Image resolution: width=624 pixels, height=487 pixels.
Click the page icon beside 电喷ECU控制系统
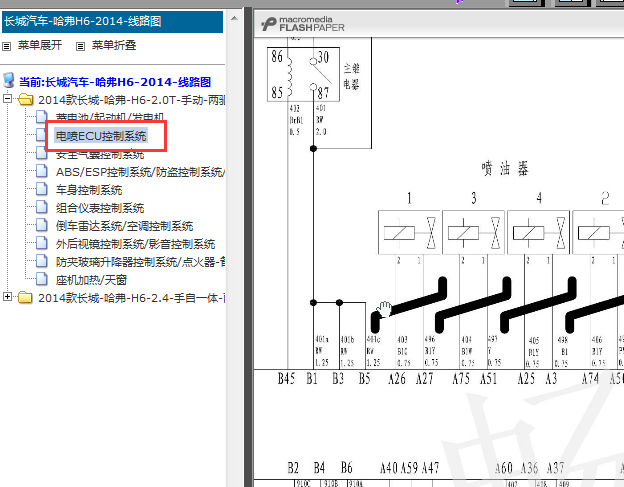(41, 134)
